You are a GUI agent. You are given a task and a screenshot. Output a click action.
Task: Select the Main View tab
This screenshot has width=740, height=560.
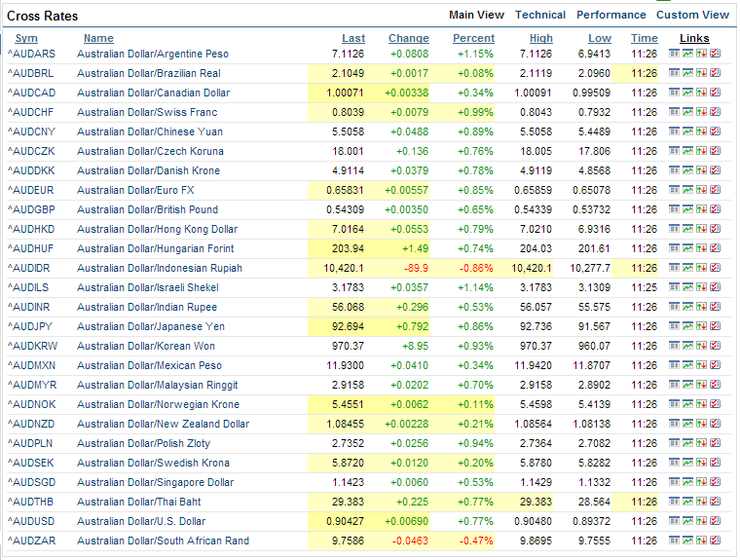point(476,15)
